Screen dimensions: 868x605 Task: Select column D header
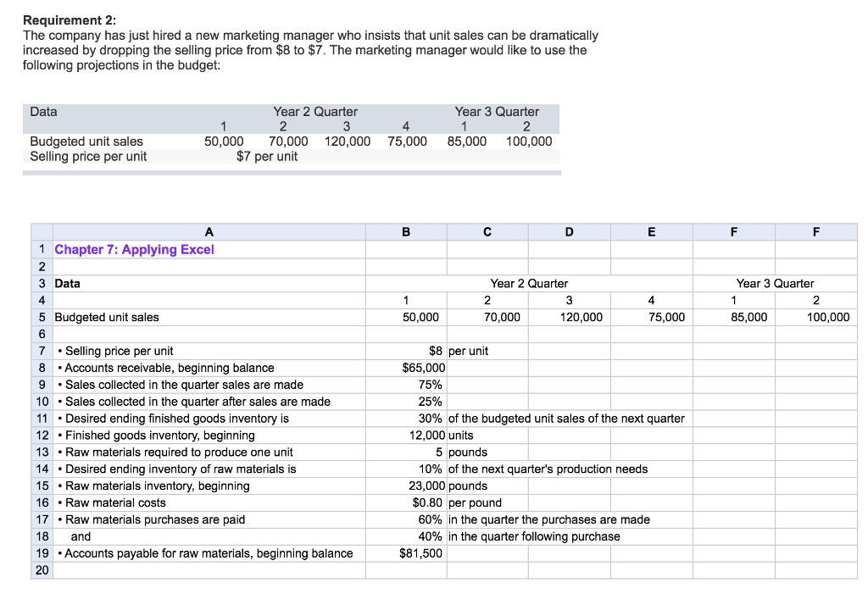(569, 232)
